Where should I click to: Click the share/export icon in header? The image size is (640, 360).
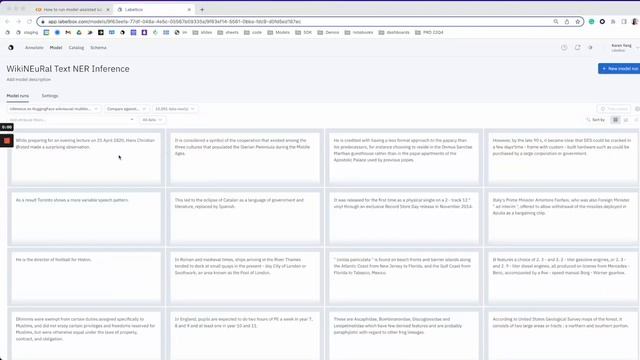pyautogui.click(x=578, y=48)
